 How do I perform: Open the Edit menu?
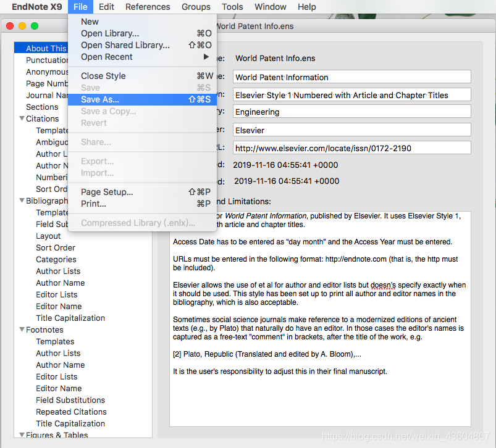coord(106,7)
